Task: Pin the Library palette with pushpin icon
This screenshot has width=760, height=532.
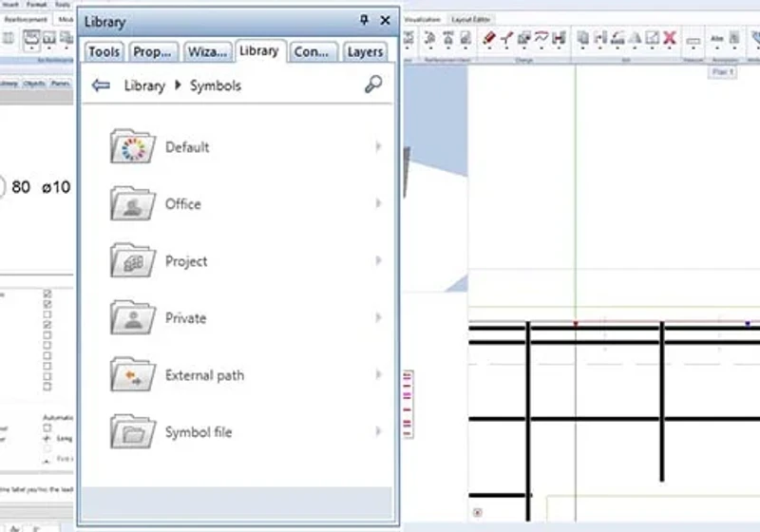Action: 364,20
